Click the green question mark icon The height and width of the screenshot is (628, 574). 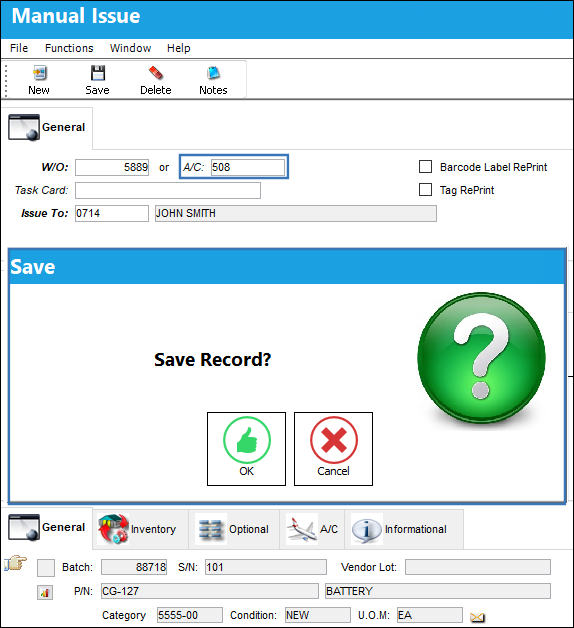point(481,357)
